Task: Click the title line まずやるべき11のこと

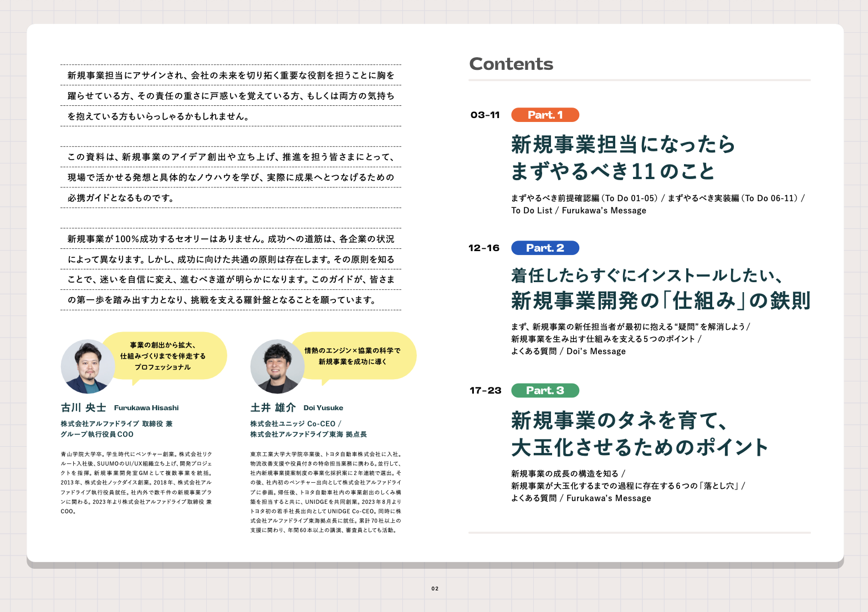Action: pyautogui.click(x=613, y=171)
